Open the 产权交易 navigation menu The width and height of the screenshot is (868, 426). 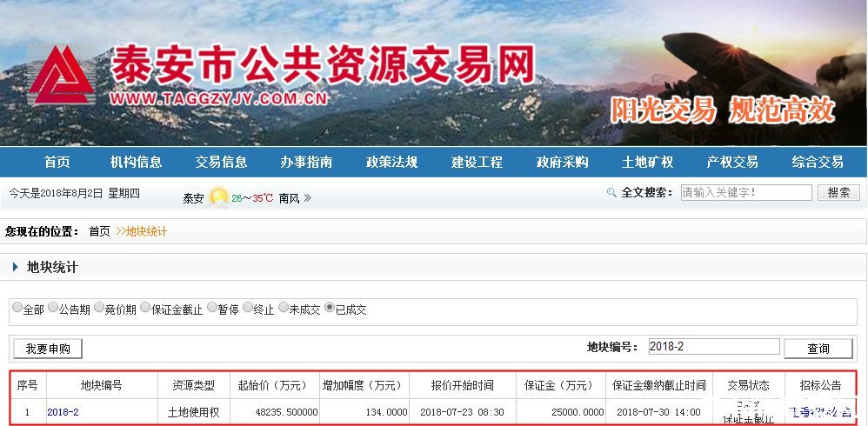click(x=731, y=162)
